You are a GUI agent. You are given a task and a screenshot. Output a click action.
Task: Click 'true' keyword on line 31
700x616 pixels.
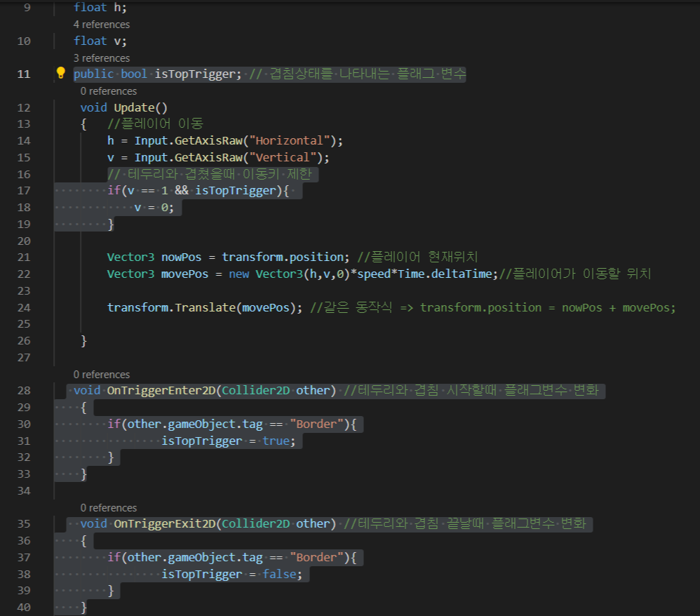pyautogui.click(x=276, y=441)
